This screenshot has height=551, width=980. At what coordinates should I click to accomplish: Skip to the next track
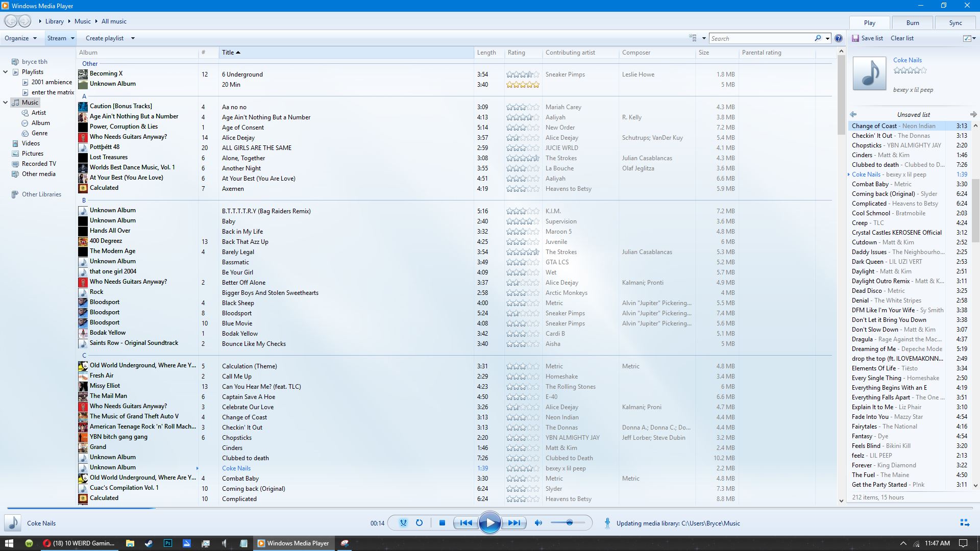pyautogui.click(x=514, y=522)
